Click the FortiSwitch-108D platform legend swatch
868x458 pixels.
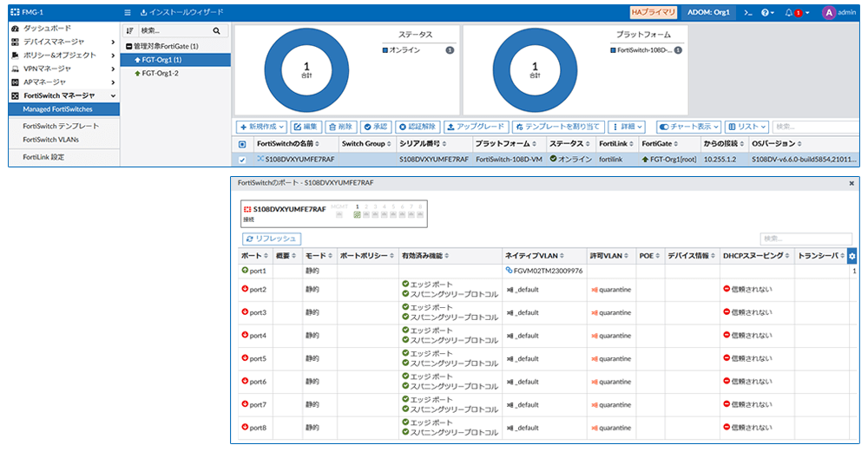pos(614,50)
